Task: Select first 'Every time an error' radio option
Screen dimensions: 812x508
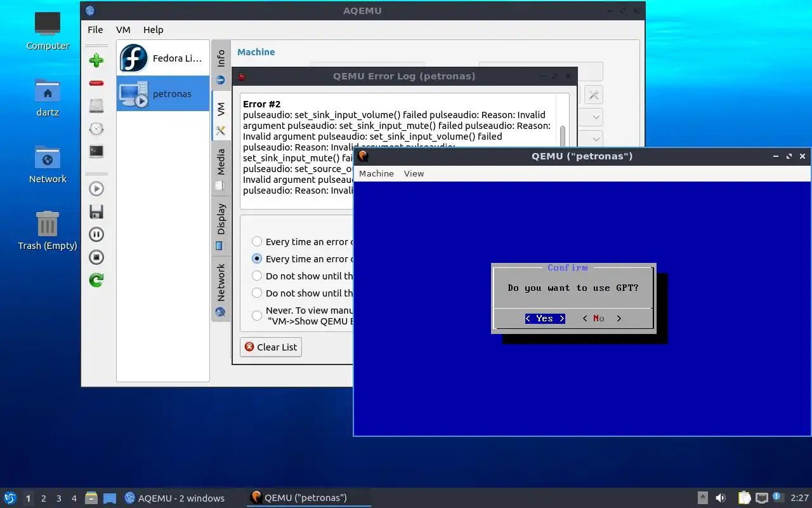Action: [257, 241]
